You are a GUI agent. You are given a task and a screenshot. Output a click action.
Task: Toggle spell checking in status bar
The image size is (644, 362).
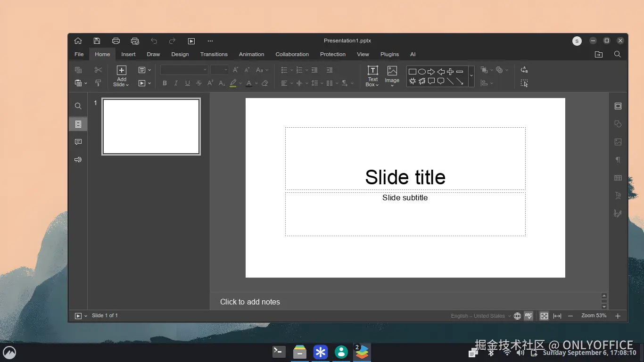coord(528,316)
